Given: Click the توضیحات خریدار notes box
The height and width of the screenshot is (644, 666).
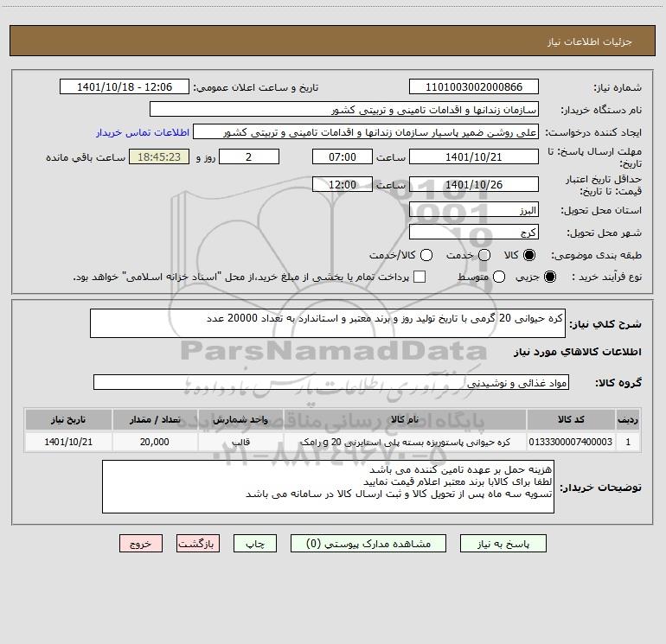Looking at the screenshot, I should pyautogui.click(x=328, y=487).
